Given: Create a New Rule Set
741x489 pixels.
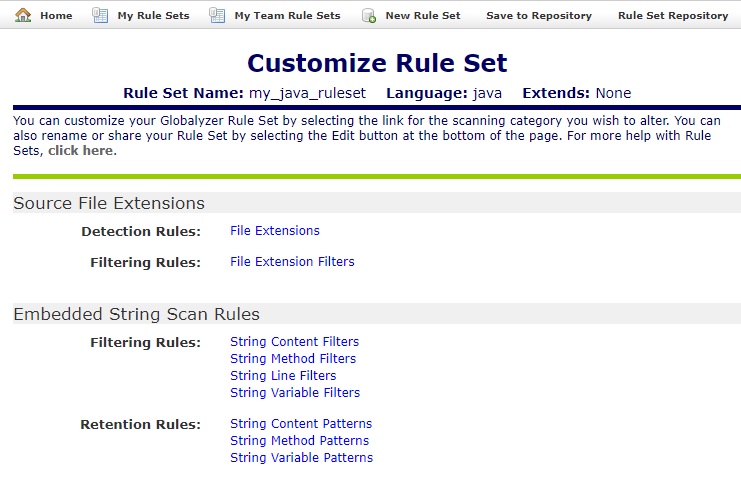Looking at the screenshot, I should pos(422,16).
